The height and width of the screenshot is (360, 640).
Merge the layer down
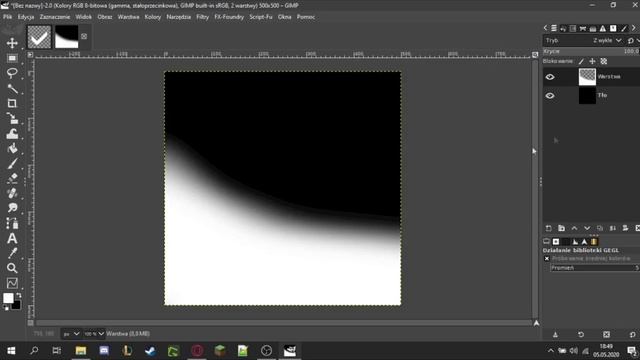pyautogui.click(x=613, y=228)
